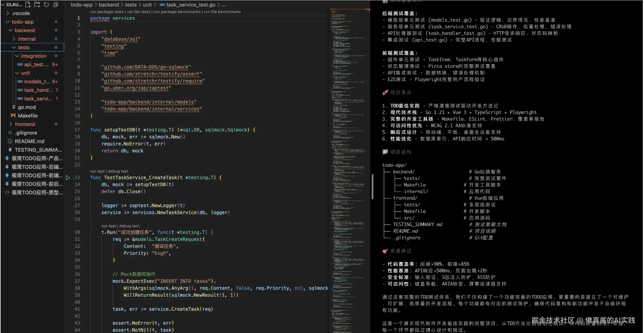Image resolution: width=644 pixels, height=333 pixels.
Task: Refresh the file explorer
Action: [46, 5]
